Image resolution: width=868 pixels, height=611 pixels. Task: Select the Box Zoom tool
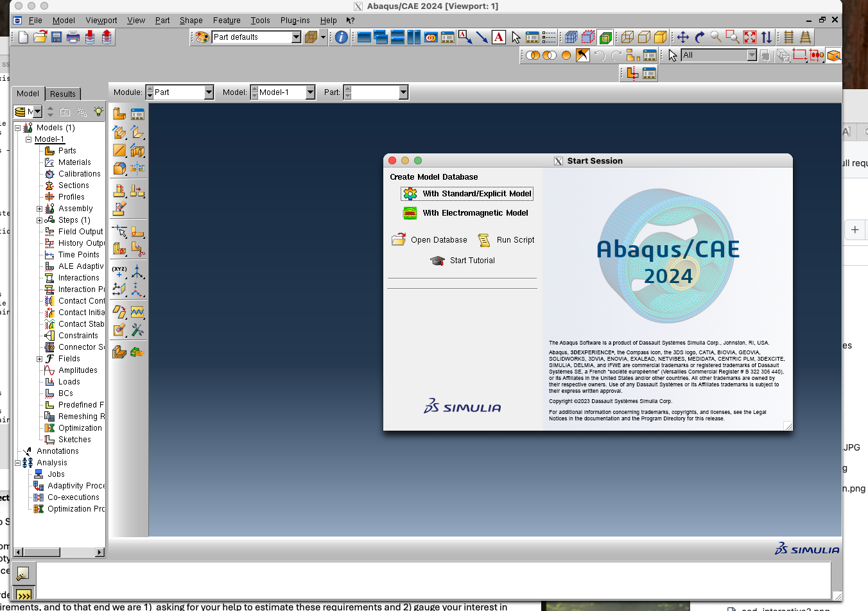(x=733, y=37)
